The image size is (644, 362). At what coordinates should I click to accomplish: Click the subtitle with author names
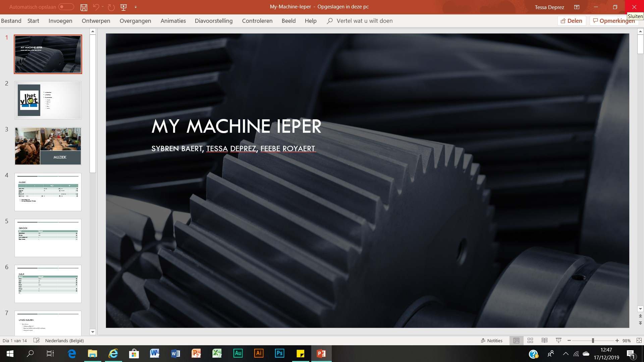(x=233, y=148)
